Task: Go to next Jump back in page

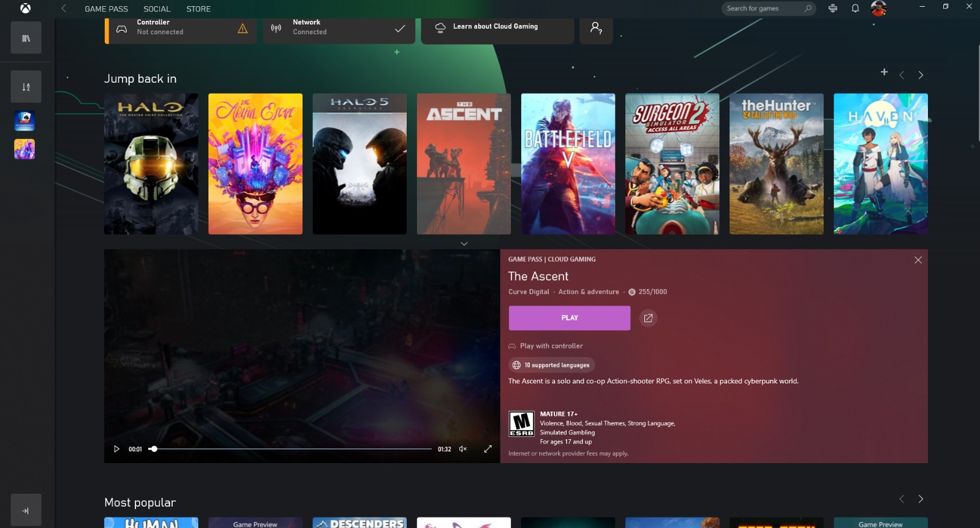Action: 921,75
